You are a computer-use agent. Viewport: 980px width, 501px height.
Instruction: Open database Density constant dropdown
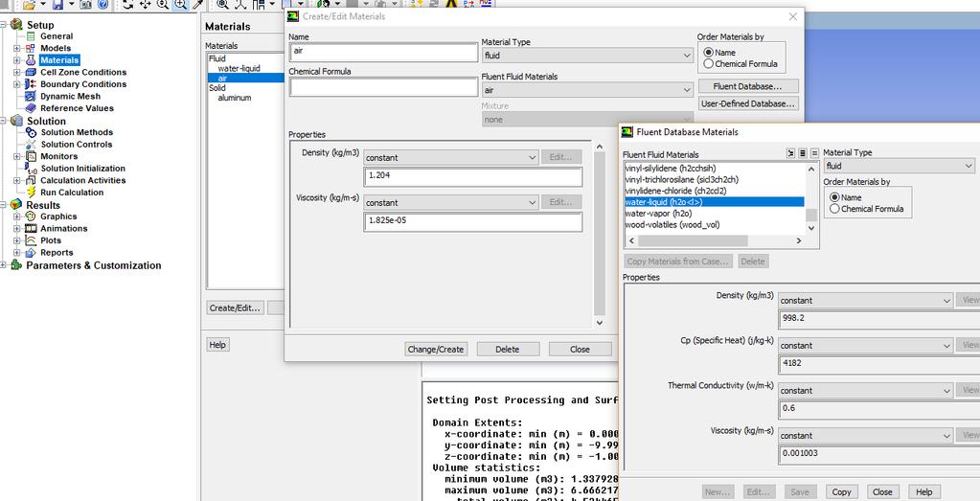(866, 301)
